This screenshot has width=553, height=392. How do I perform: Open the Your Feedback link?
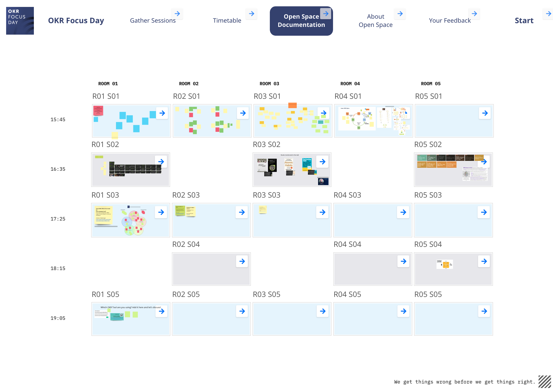[x=450, y=21]
